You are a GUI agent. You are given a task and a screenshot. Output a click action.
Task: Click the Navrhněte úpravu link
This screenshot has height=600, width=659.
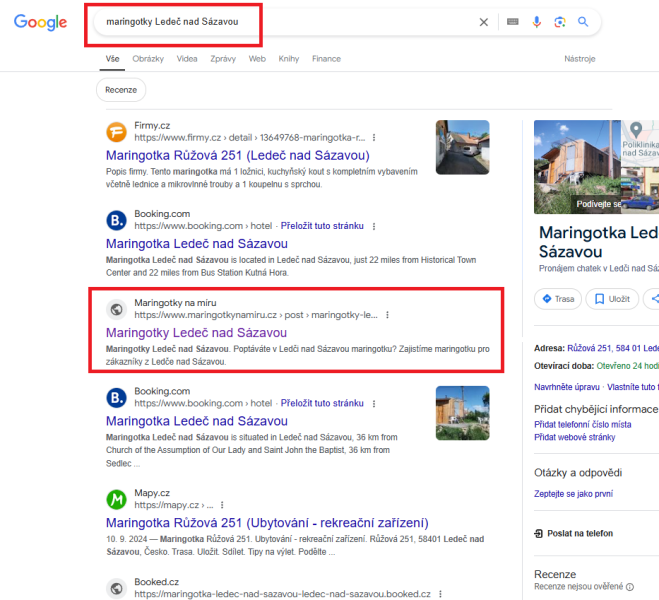click(x=567, y=387)
